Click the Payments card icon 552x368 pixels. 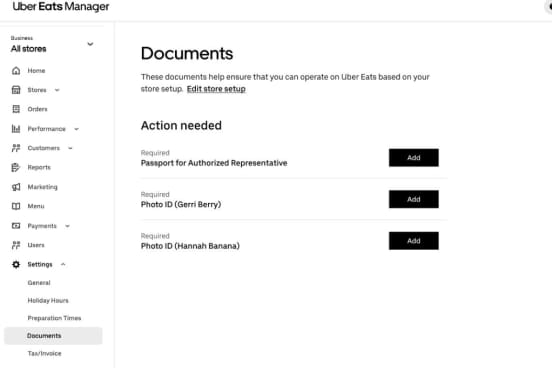pyautogui.click(x=16, y=226)
